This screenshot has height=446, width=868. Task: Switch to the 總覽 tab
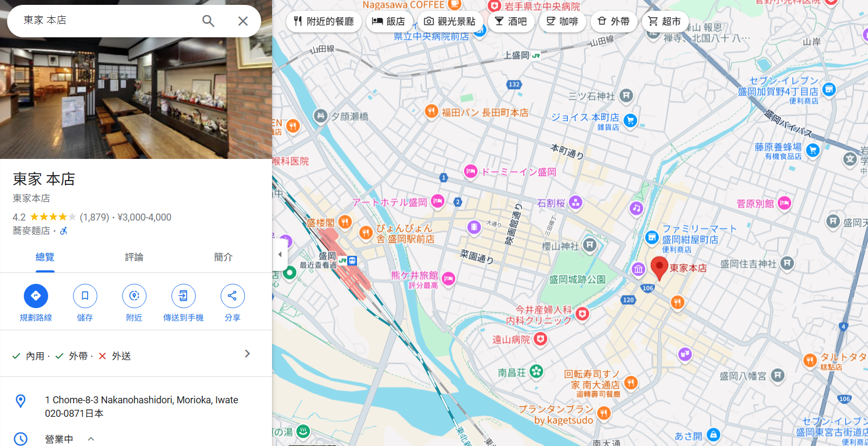tap(45, 257)
